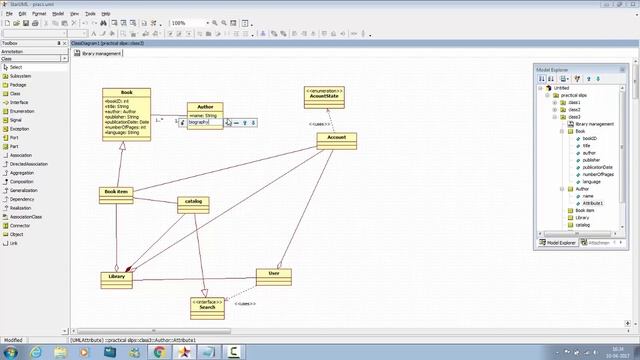Click the New Project toolbar icon
The width and height of the screenshot is (640, 360).
click(x=7, y=23)
